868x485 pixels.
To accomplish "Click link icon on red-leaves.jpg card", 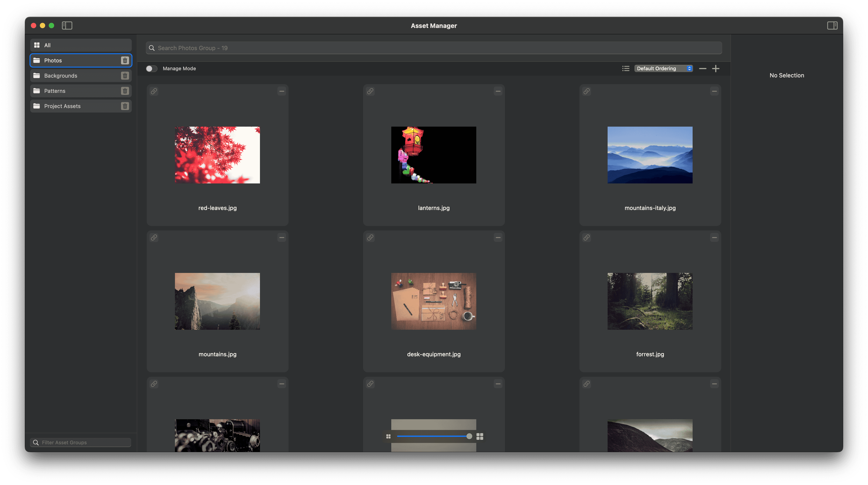I will pos(154,91).
